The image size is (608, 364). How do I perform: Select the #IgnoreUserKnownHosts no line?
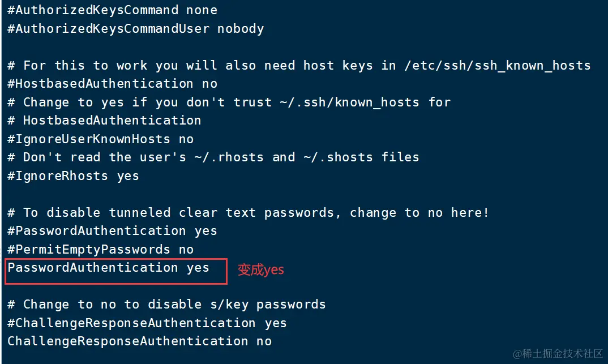pyautogui.click(x=100, y=139)
